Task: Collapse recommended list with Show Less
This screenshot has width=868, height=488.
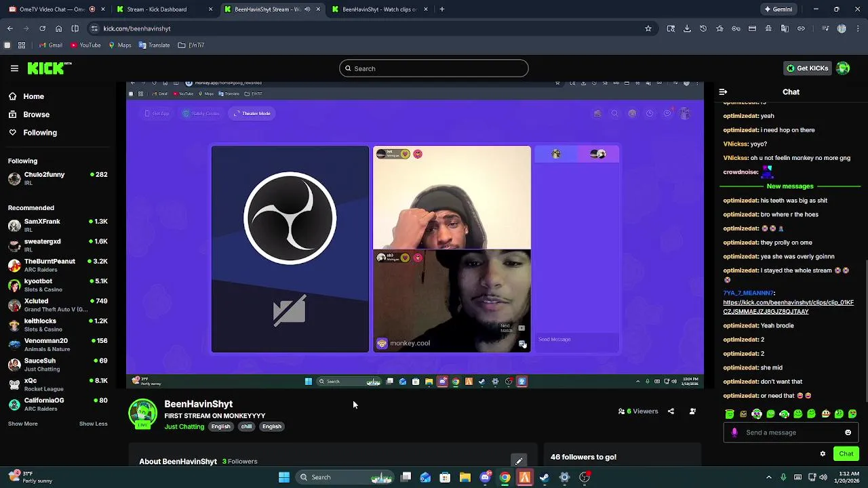Action: [x=93, y=424]
